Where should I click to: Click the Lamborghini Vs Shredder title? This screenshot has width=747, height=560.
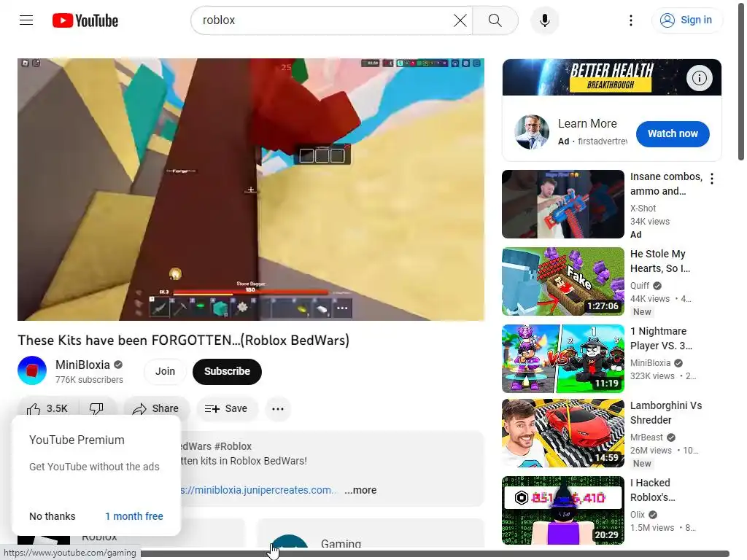(665, 413)
